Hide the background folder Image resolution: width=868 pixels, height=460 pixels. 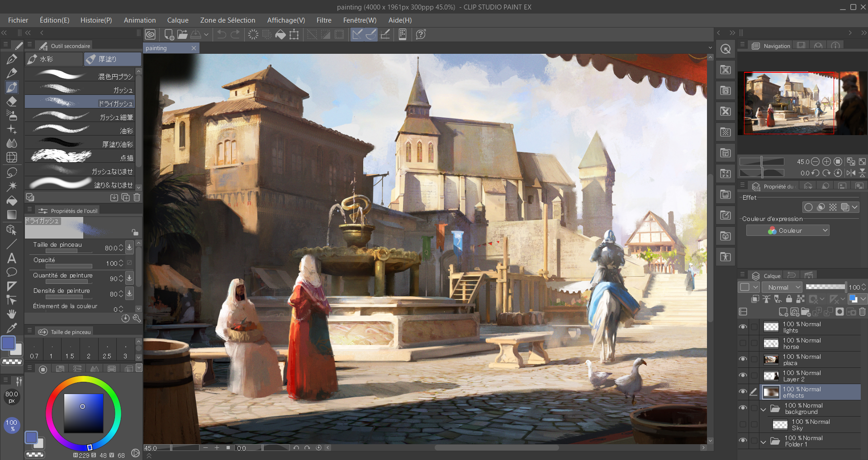(743, 408)
